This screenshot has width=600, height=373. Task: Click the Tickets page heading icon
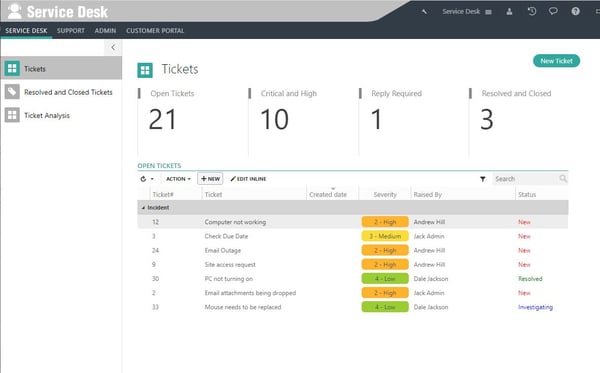pos(145,70)
